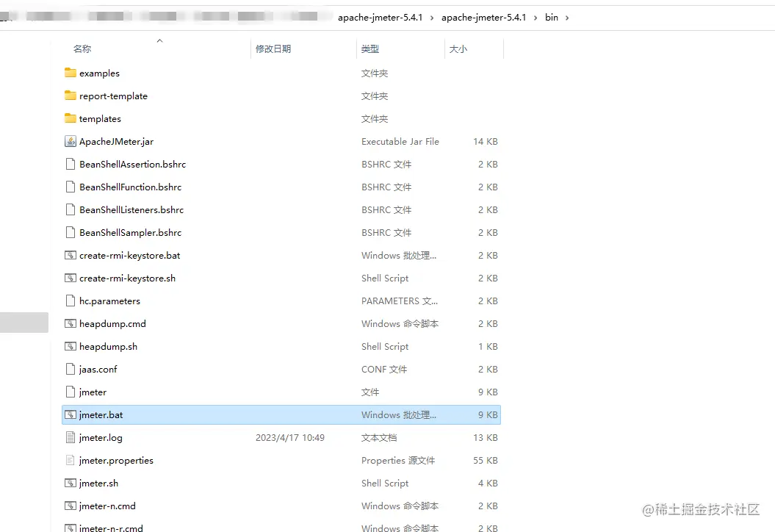
Task: Select the jmeter-n.cmd file name
Action: [x=107, y=506]
